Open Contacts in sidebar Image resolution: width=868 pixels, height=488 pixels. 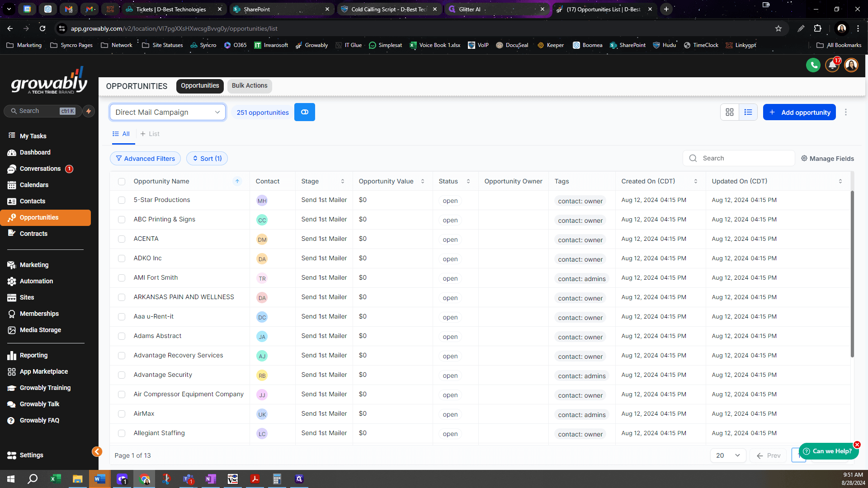coord(32,201)
